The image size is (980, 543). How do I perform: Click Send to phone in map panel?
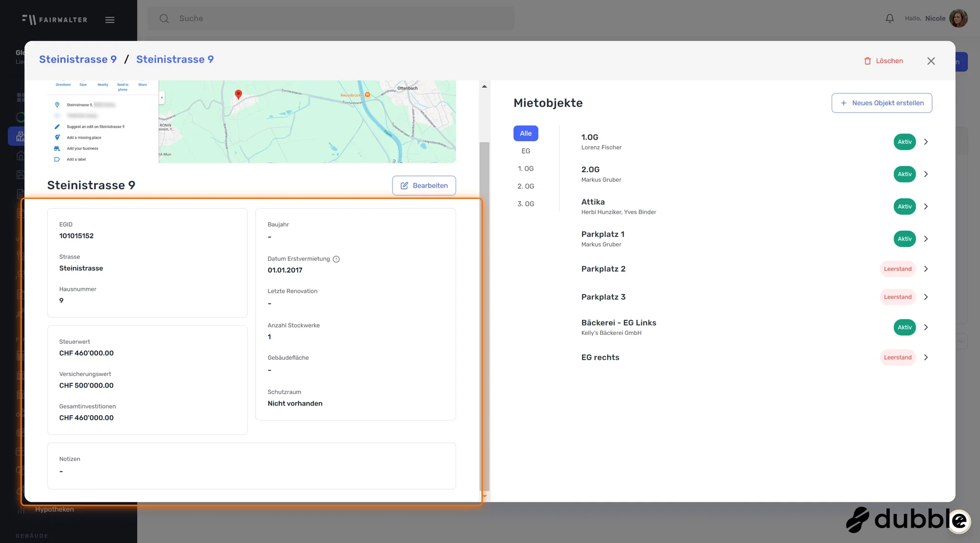pos(123,87)
